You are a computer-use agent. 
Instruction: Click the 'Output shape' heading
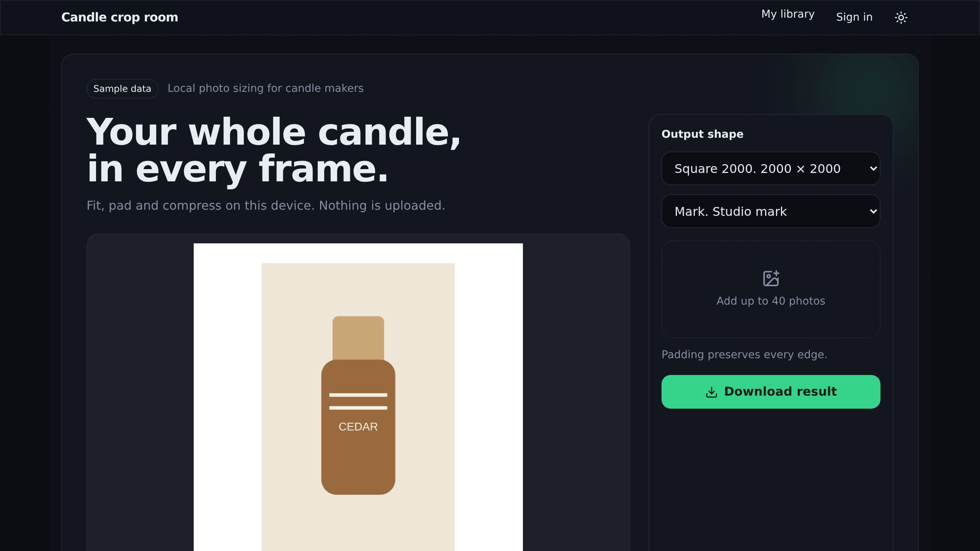(702, 134)
